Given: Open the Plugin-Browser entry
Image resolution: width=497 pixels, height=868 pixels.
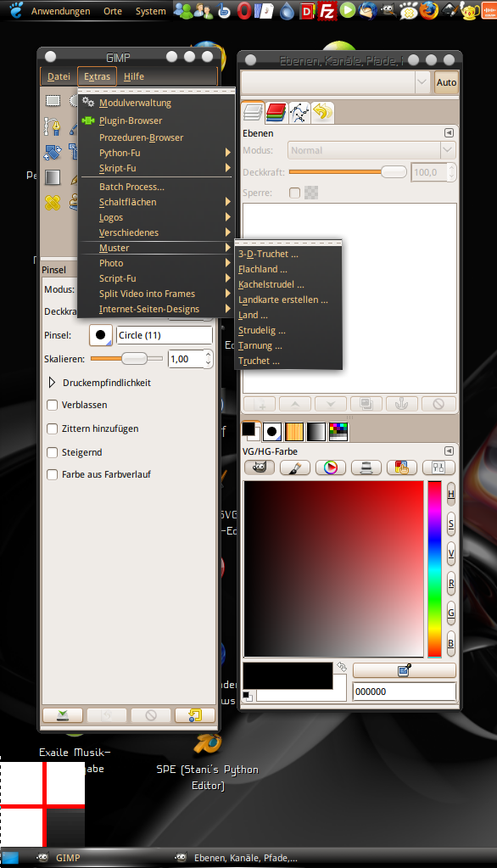Looking at the screenshot, I should [x=157, y=120].
